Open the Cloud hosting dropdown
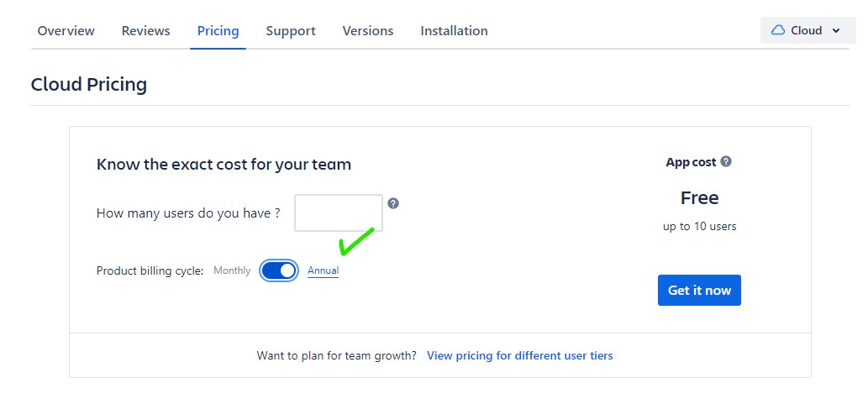The width and height of the screenshot is (868, 399). point(805,30)
